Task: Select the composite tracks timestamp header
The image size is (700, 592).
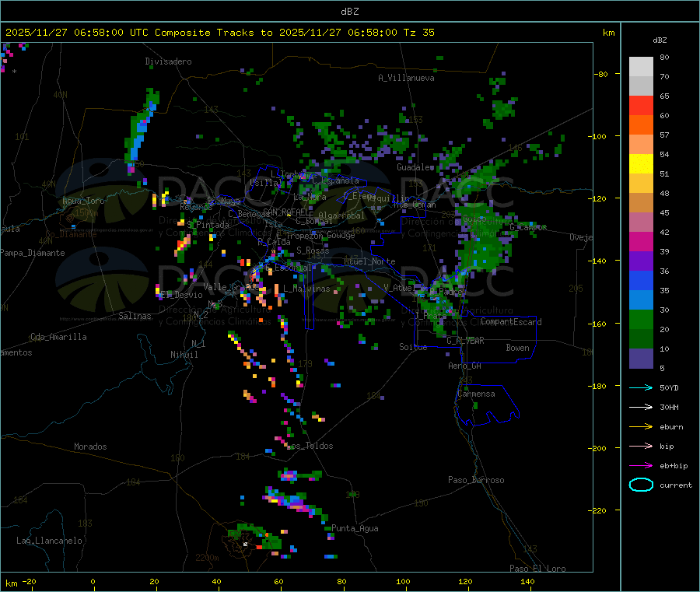Action: [220, 33]
